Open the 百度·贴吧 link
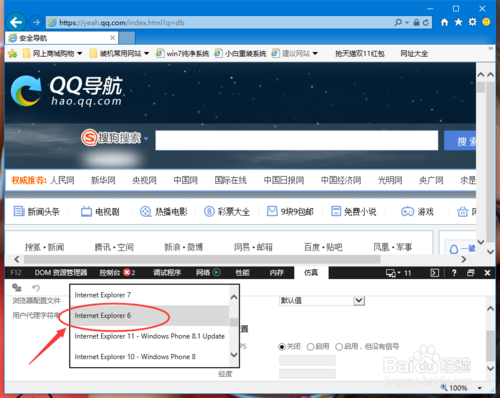This screenshot has width=500, height=398. pyautogui.click(x=323, y=247)
